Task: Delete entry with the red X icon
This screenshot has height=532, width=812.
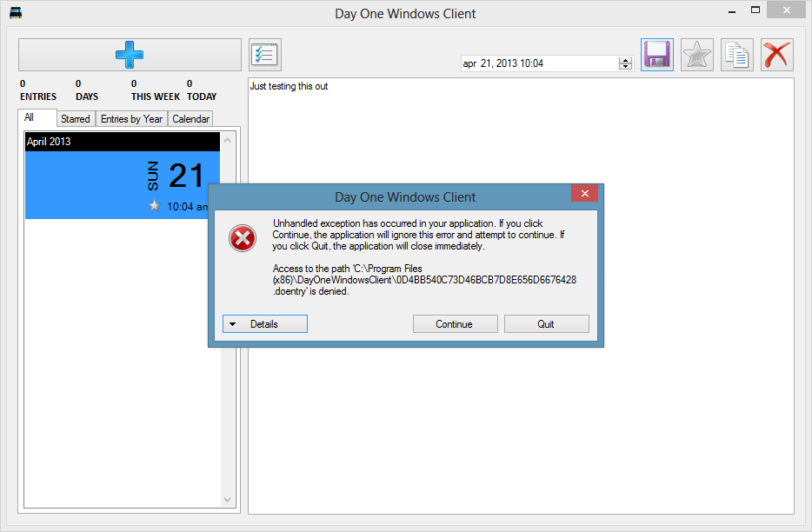Action: 776,55
